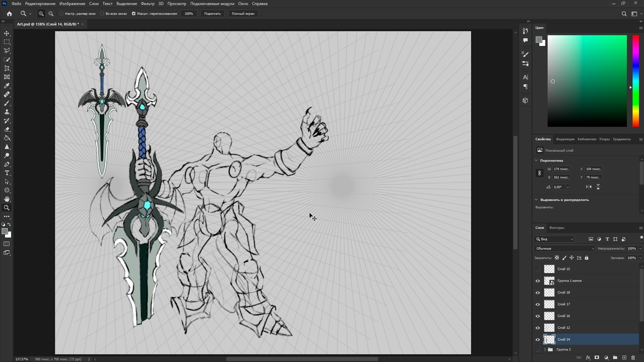644x362 pixels.
Task: Enable the 'Настр. размер окон' checkbox
Action: point(61,14)
